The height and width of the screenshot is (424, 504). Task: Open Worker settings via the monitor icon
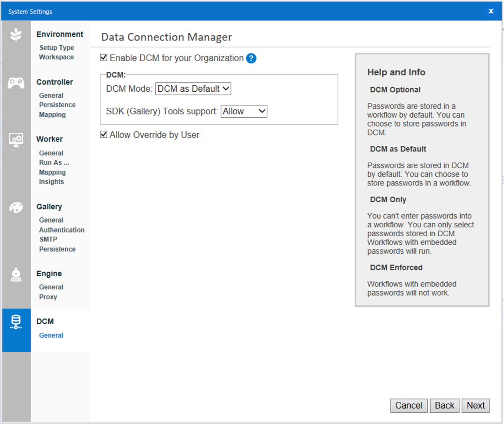pos(16,140)
